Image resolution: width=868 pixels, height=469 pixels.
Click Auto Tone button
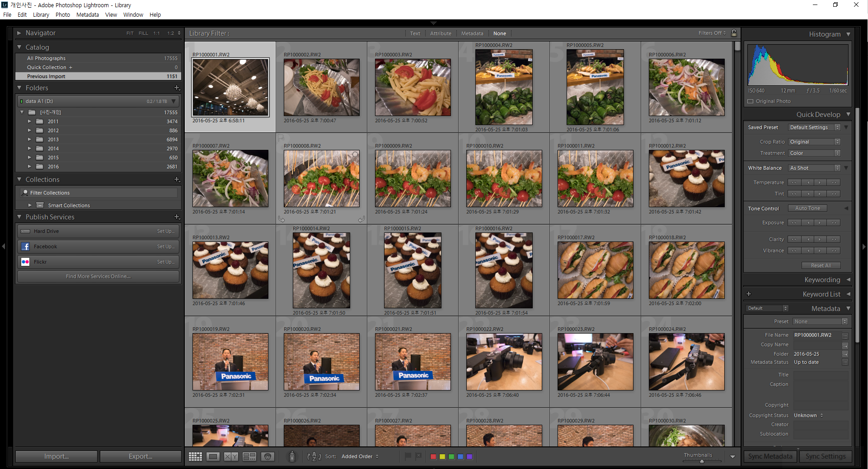point(807,208)
